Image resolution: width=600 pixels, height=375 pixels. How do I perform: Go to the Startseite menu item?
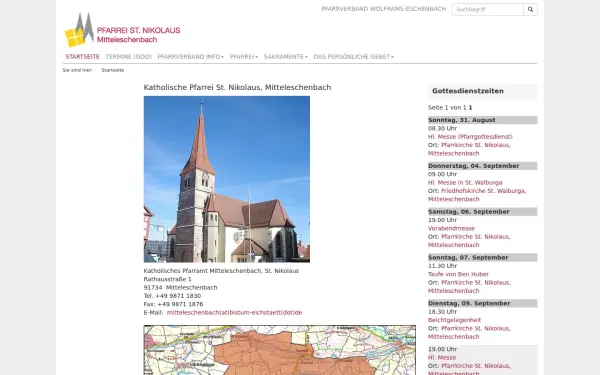pyautogui.click(x=82, y=57)
